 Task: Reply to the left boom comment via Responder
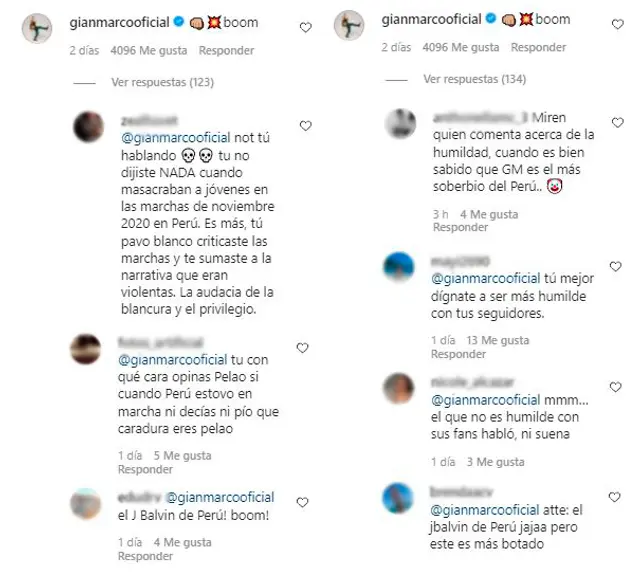tap(227, 51)
